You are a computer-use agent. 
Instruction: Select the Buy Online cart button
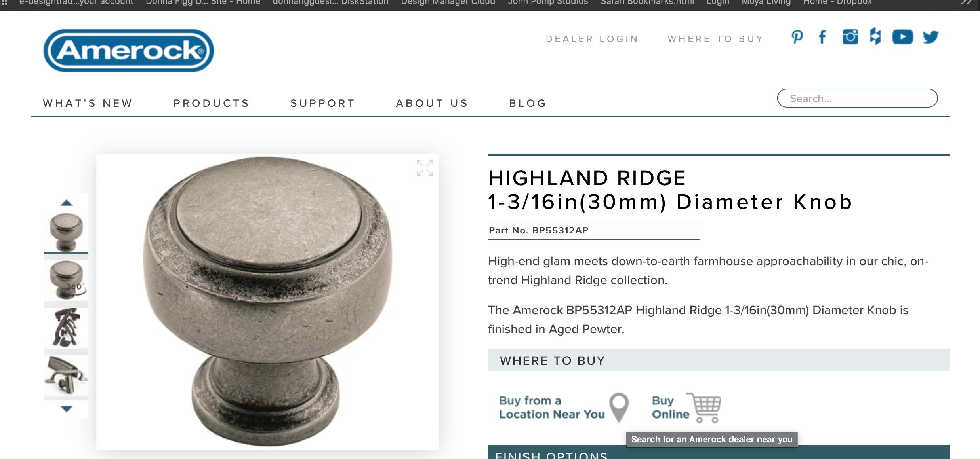[686, 407]
